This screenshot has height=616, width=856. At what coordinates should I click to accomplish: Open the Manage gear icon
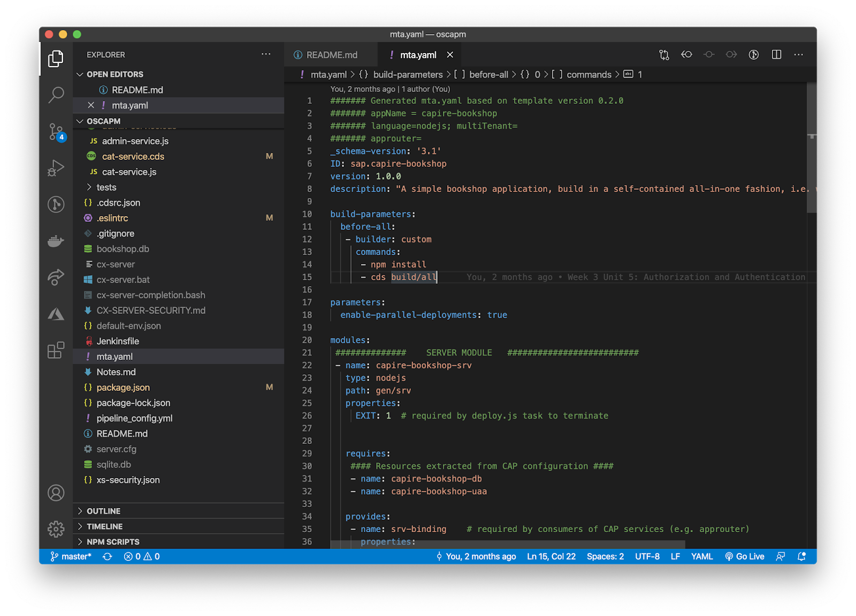coord(56,529)
